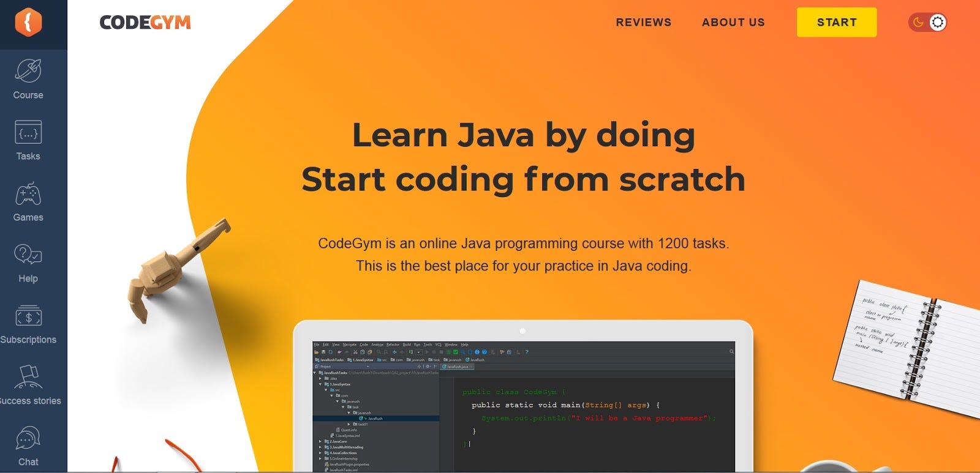The width and height of the screenshot is (980, 473).
Task: Open Success stories from the sidebar
Action: 29,385
